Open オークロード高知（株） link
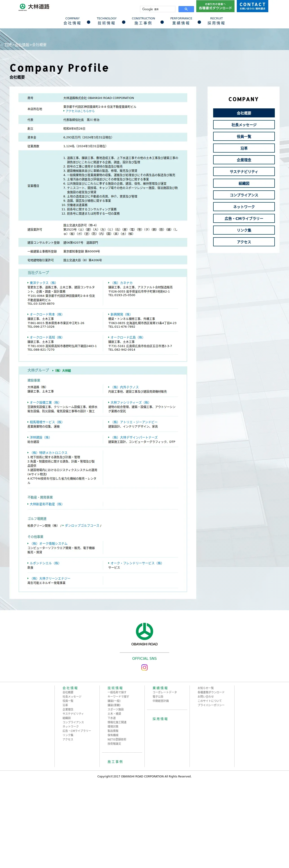This screenshot has width=289, height=868. pyautogui.click(x=46, y=337)
